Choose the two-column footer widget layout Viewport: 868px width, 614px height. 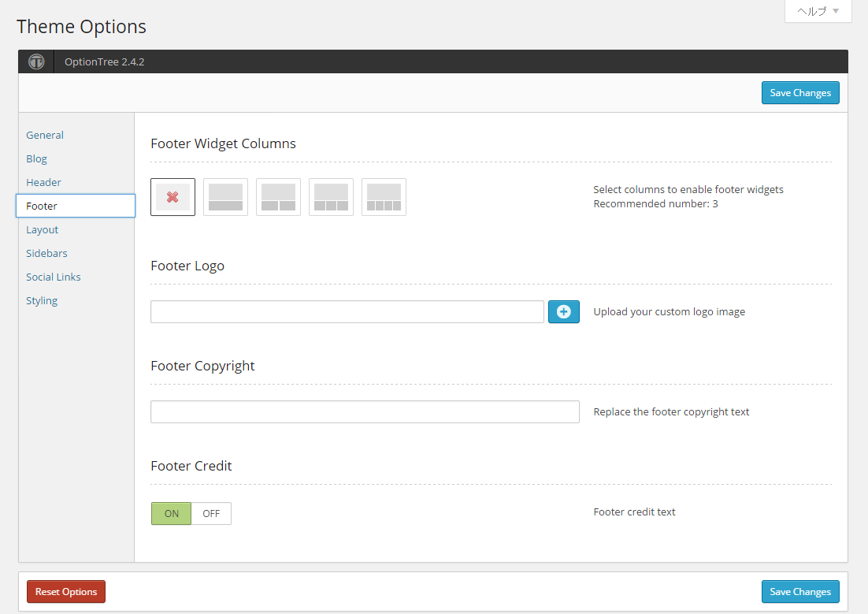point(279,197)
